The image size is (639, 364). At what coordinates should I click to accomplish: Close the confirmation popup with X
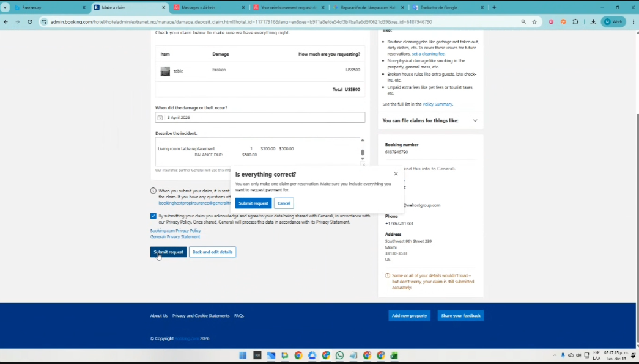(396, 173)
